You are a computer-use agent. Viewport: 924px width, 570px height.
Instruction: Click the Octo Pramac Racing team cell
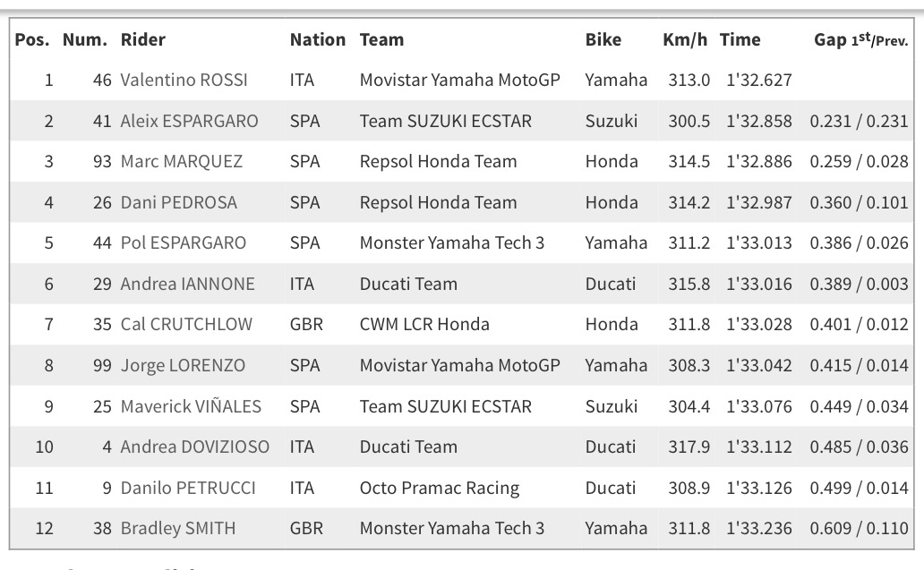coord(440,488)
